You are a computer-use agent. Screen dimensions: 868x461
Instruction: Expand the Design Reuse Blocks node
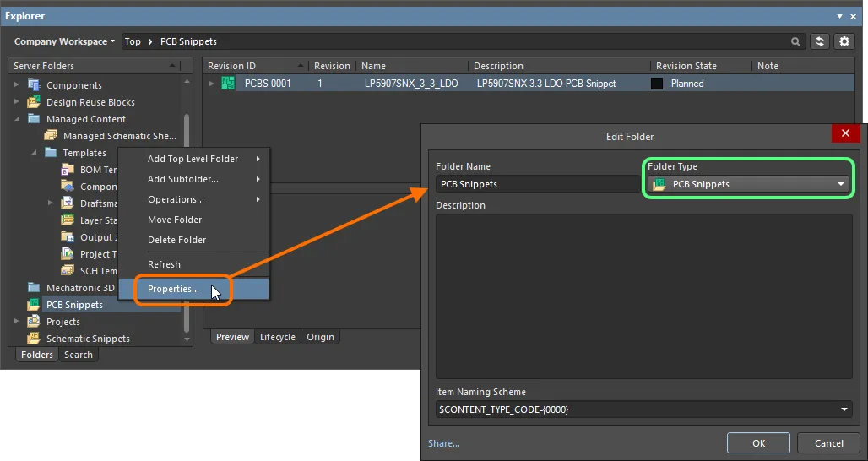point(17,102)
